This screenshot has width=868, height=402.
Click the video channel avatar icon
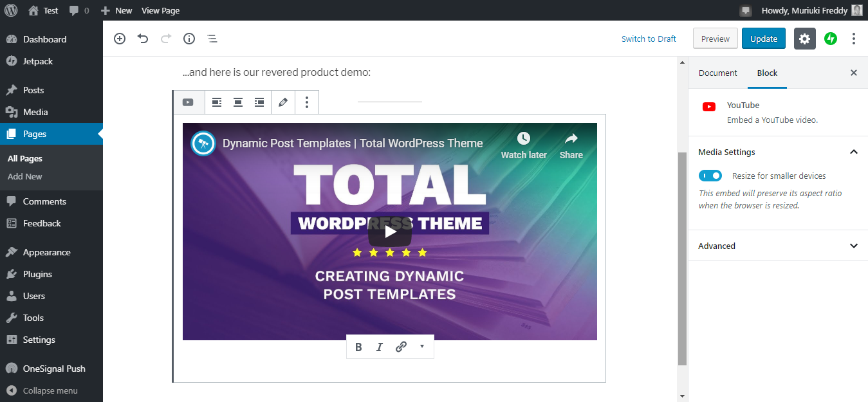click(x=203, y=143)
